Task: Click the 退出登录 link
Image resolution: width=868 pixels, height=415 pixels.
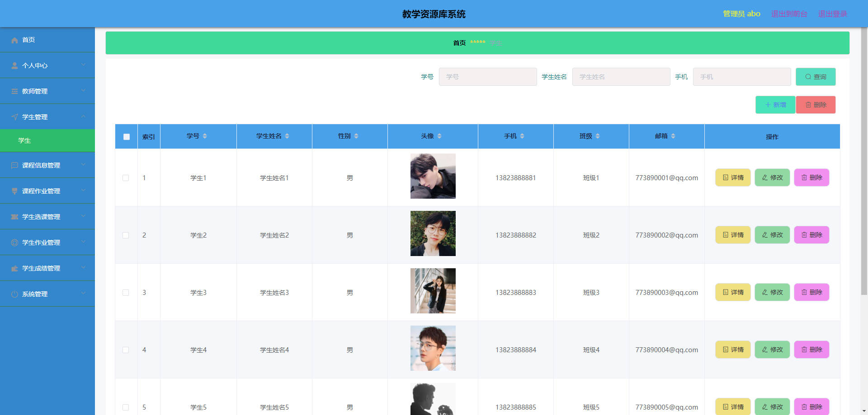Action: (x=832, y=14)
